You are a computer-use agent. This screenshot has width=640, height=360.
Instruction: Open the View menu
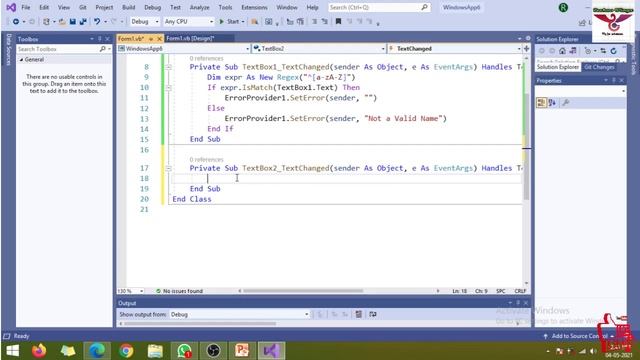(64, 7)
